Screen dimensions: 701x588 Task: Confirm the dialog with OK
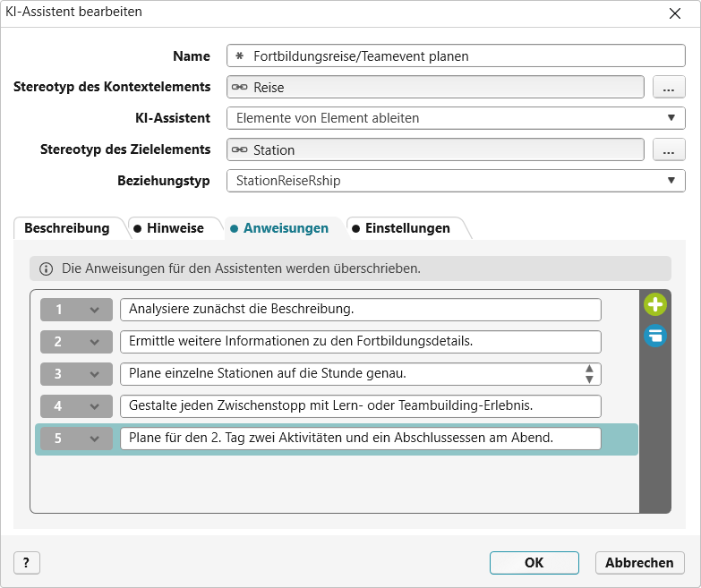(534, 562)
